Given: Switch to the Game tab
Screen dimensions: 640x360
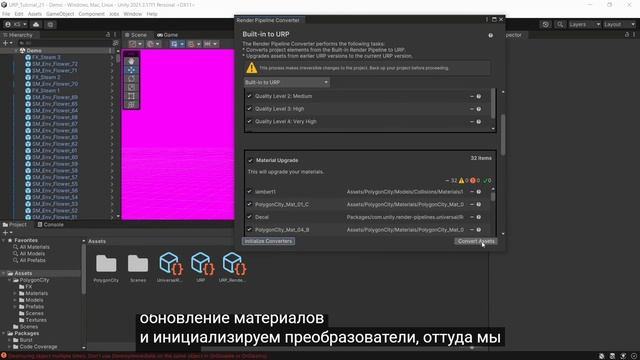Looking at the screenshot, I should (x=168, y=35).
